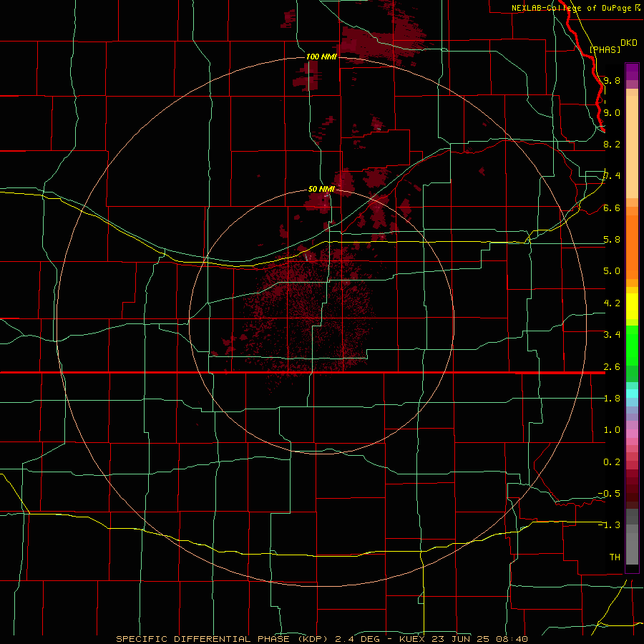This screenshot has width=644, height=644.
Task: Click the 6.6 scale value
Action: click(x=612, y=208)
